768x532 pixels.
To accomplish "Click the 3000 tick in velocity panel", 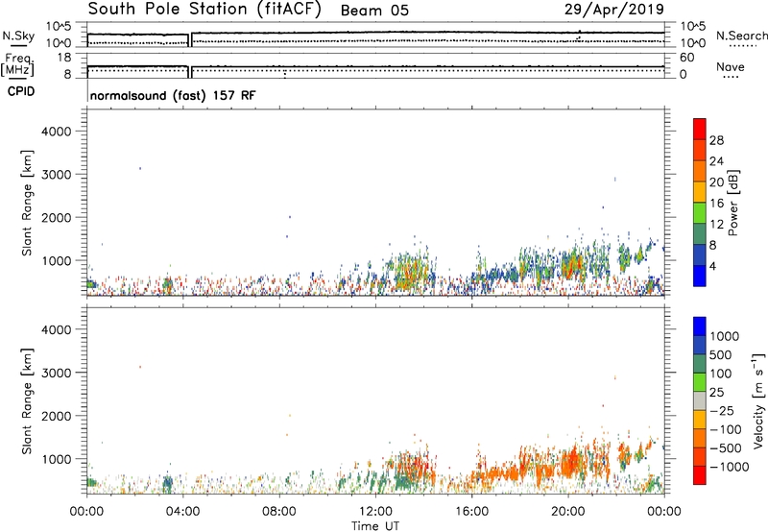I will (57, 373).
